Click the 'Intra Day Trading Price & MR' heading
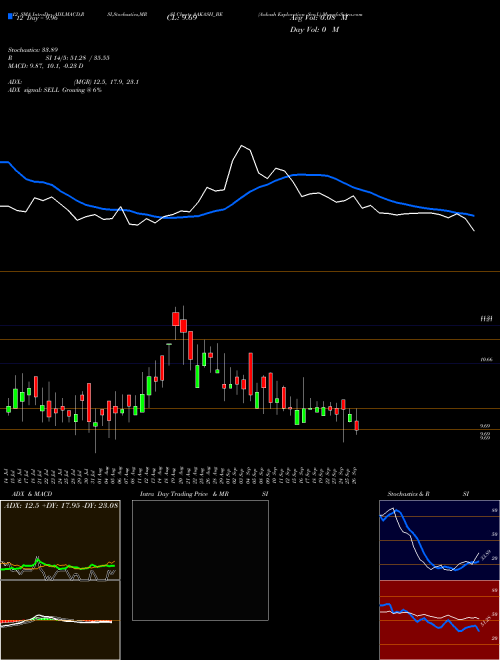The image size is (500, 660). coord(185,494)
